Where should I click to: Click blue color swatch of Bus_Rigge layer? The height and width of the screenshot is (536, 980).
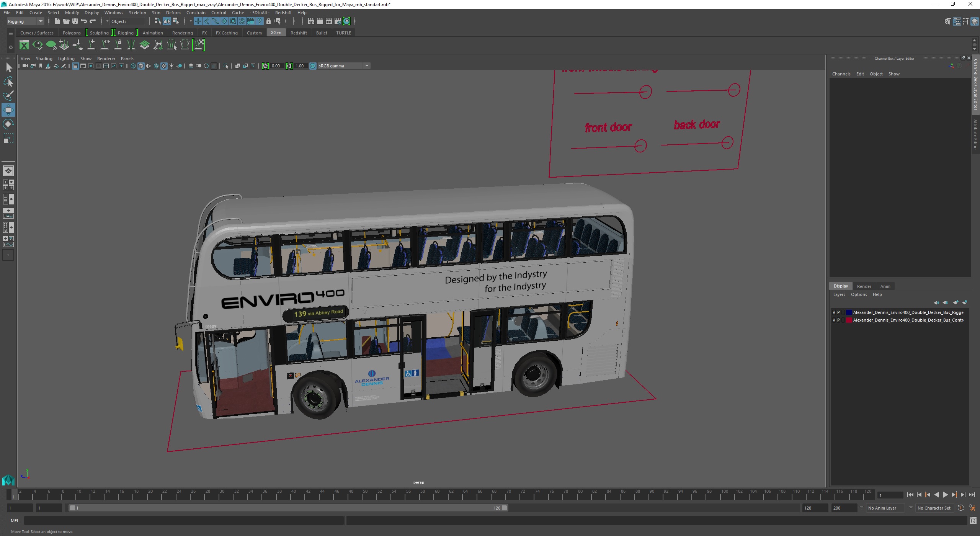coord(849,312)
